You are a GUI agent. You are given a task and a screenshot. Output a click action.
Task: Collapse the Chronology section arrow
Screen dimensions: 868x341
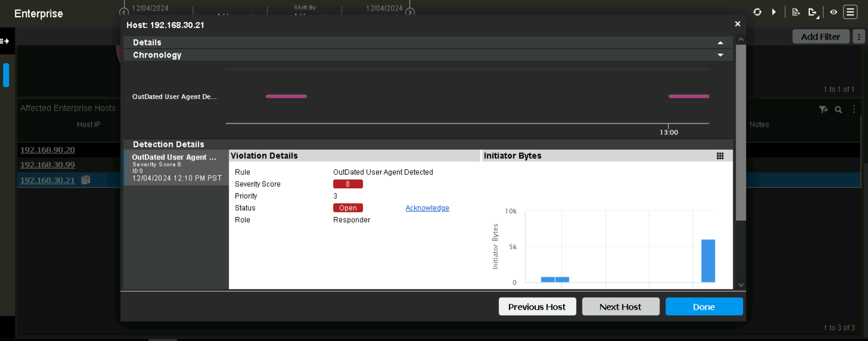click(x=720, y=55)
